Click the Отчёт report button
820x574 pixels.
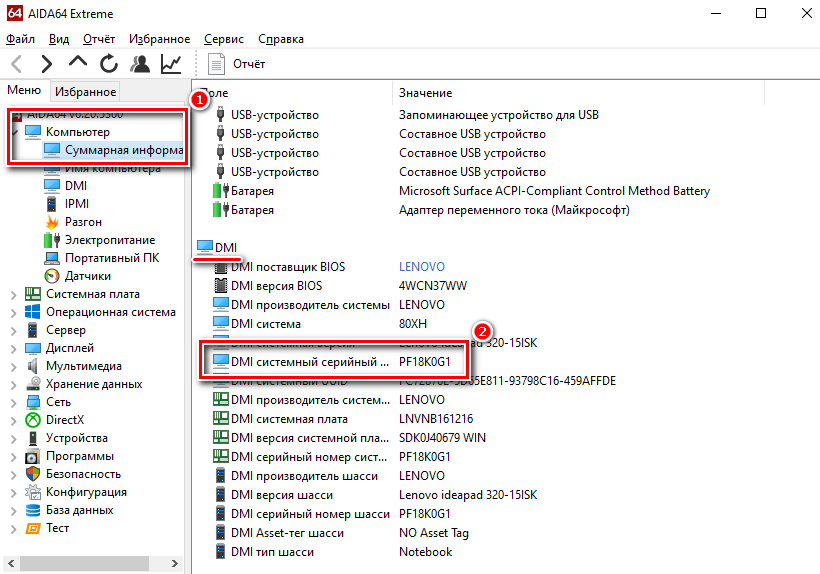click(x=237, y=64)
